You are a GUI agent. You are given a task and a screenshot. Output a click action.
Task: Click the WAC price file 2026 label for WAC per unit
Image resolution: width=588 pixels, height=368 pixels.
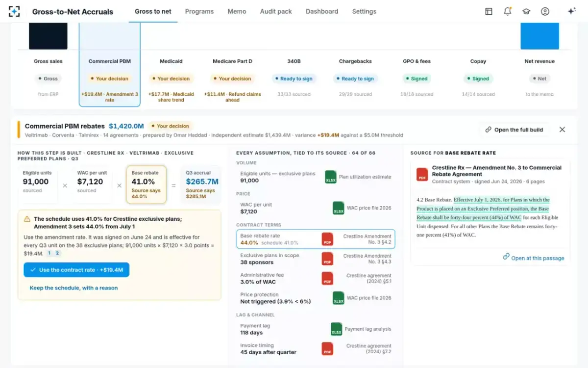(369, 208)
